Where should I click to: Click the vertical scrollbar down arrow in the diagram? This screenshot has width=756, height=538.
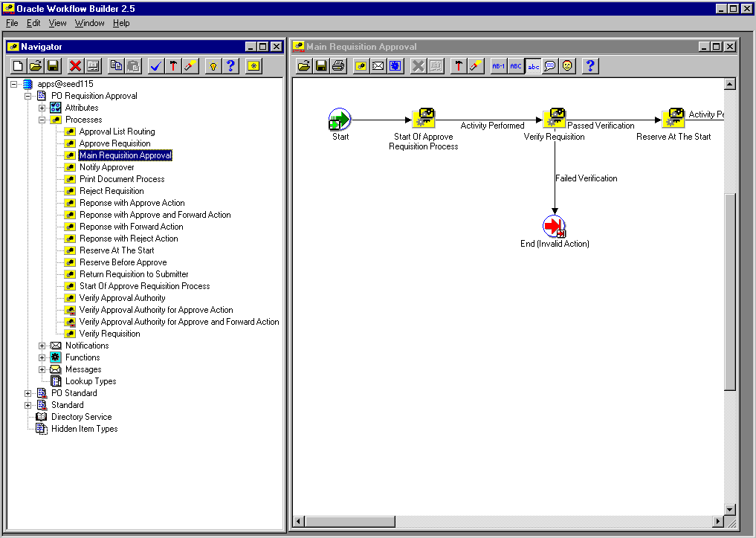pos(729,509)
